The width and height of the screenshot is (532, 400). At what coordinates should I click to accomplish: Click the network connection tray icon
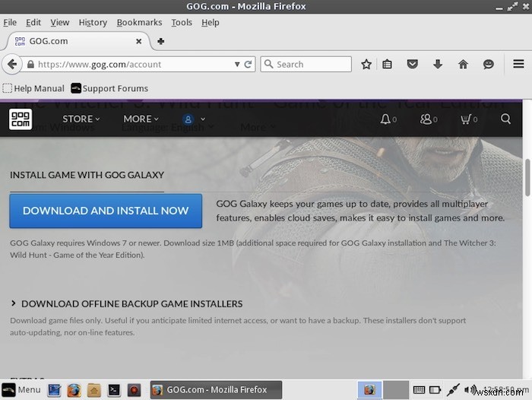tap(453, 390)
